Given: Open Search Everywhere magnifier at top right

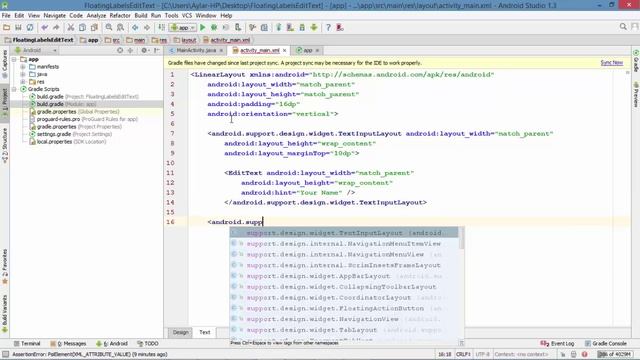Looking at the screenshot, I should [x=623, y=27].
